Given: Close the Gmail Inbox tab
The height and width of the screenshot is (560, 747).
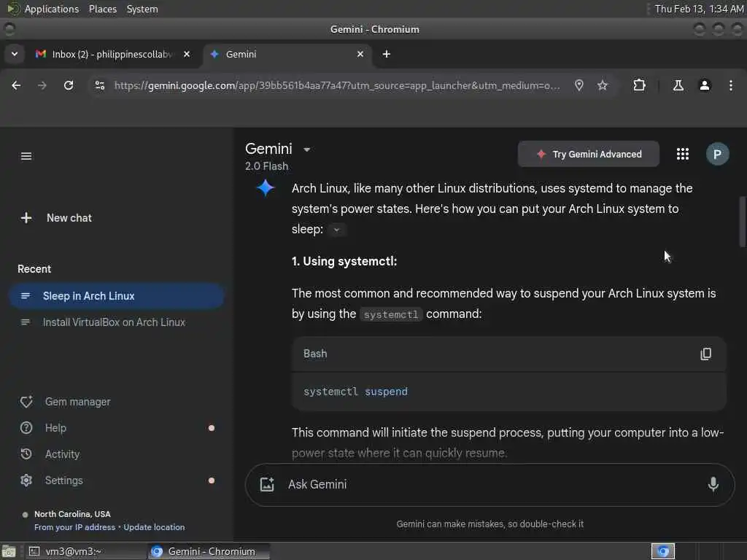Looking at the screenshot, I should (187, 54).
